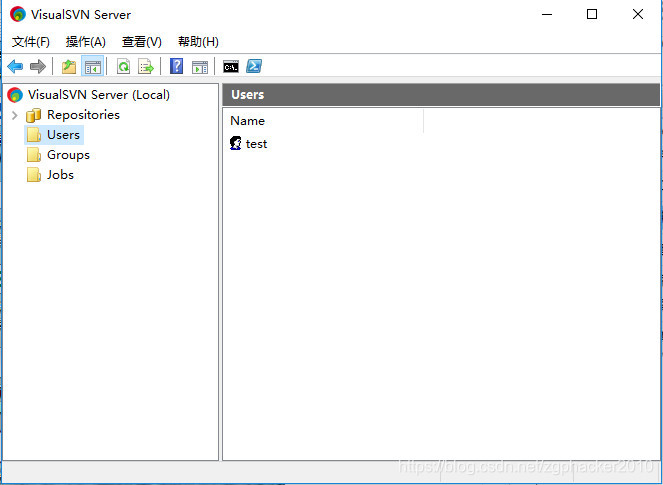
Task: Open the 查看(V) menu
Action: point(142,41)
